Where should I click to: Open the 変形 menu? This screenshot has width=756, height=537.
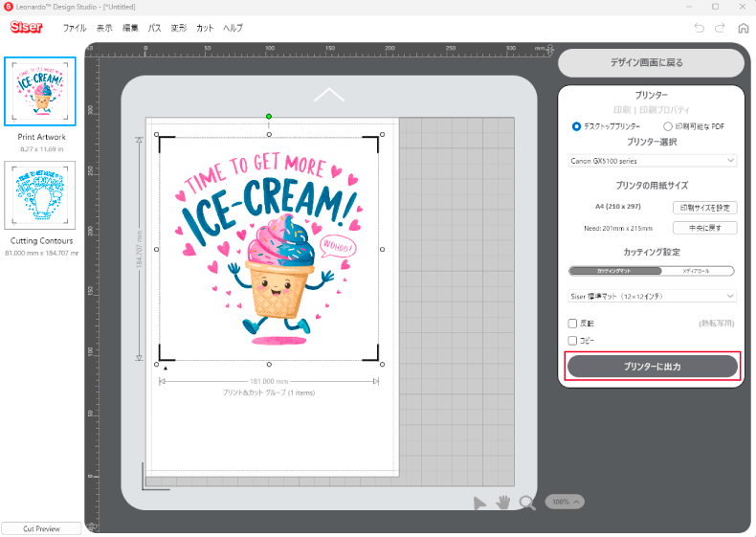(178, 28)
